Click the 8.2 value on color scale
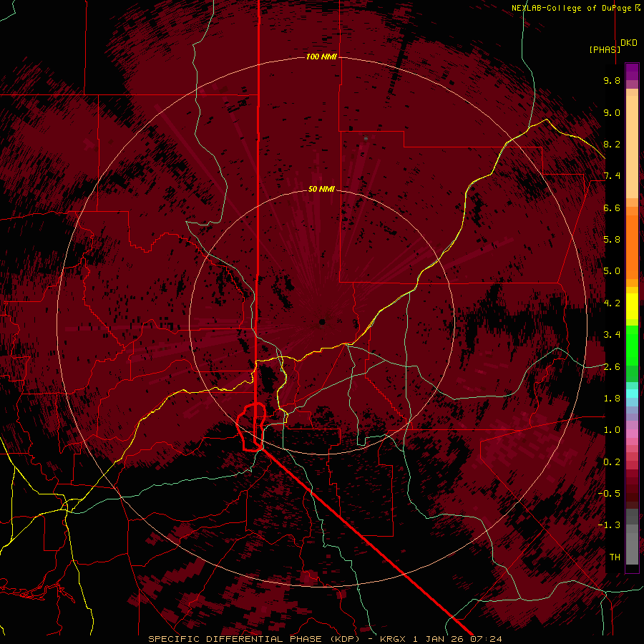 612,144
